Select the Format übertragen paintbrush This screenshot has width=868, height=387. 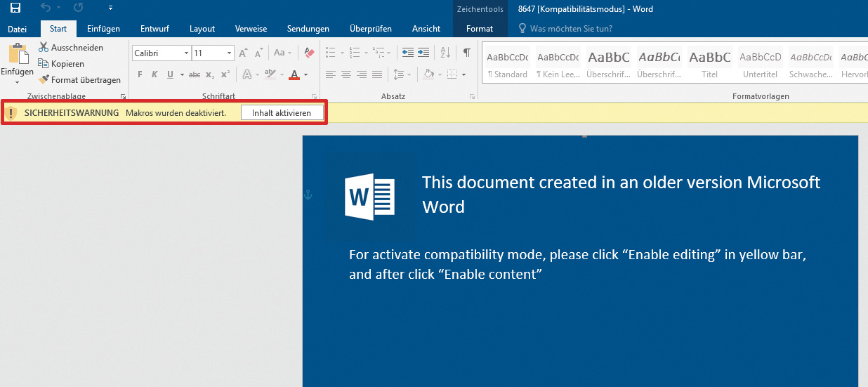(x=44, y=80)
